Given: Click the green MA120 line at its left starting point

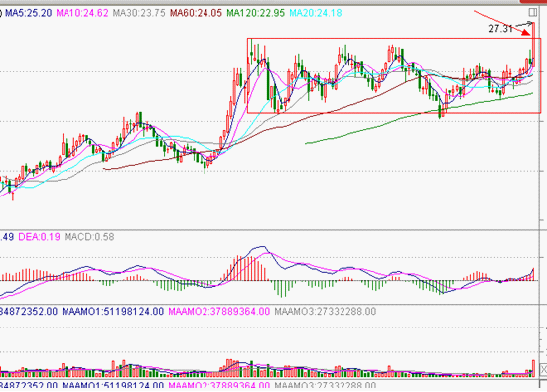Looking at the screenshot, I should coord(306,143).
